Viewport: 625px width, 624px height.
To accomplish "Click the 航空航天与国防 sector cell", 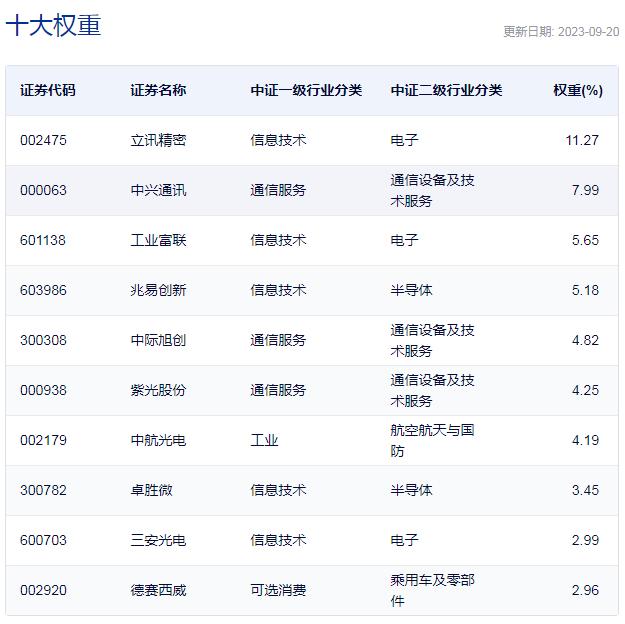I will [432, 441].
